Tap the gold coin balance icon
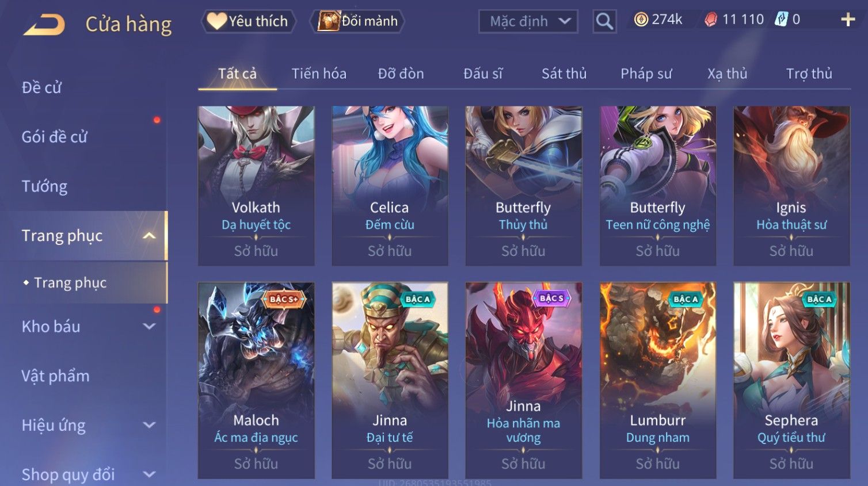Viewport: 868px width, 486px height. 641,20
